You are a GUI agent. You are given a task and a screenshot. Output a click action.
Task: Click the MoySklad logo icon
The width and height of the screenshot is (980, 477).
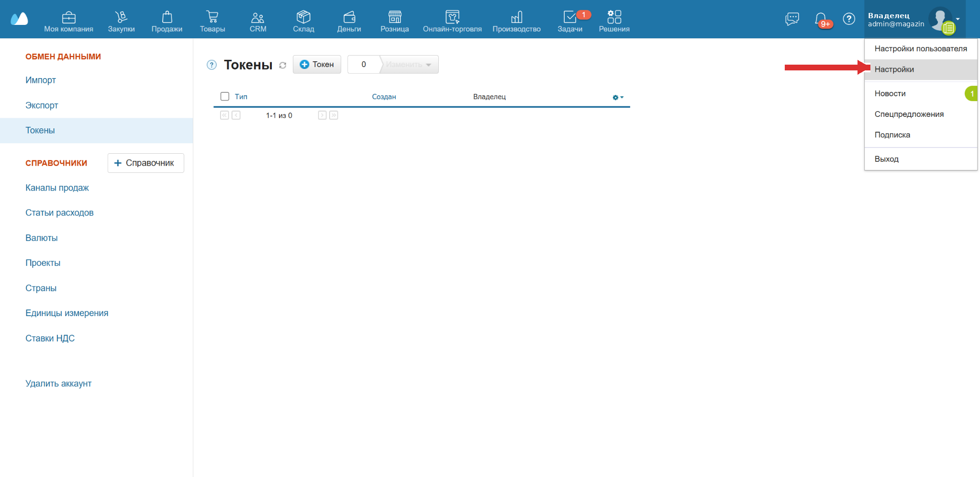[x=19, y=19]
